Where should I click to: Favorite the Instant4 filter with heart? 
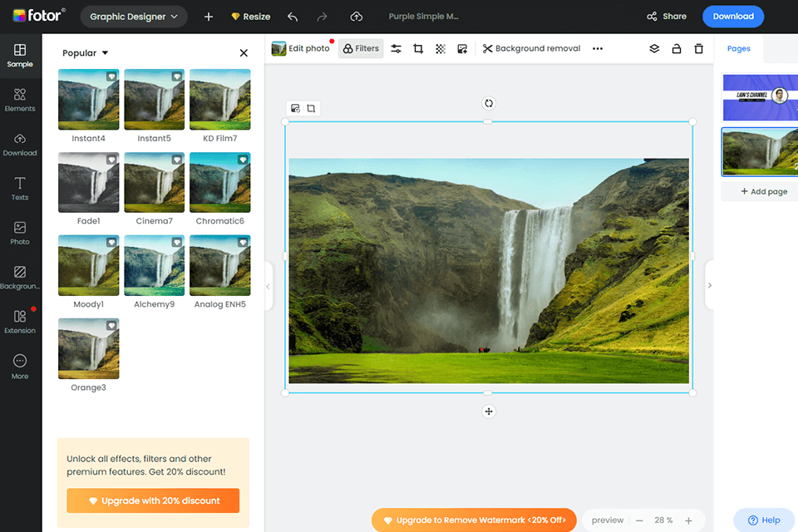pos(111,76)
